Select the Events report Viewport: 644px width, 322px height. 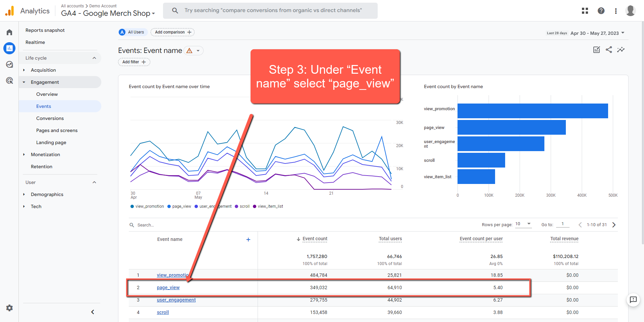pos(44,106)
